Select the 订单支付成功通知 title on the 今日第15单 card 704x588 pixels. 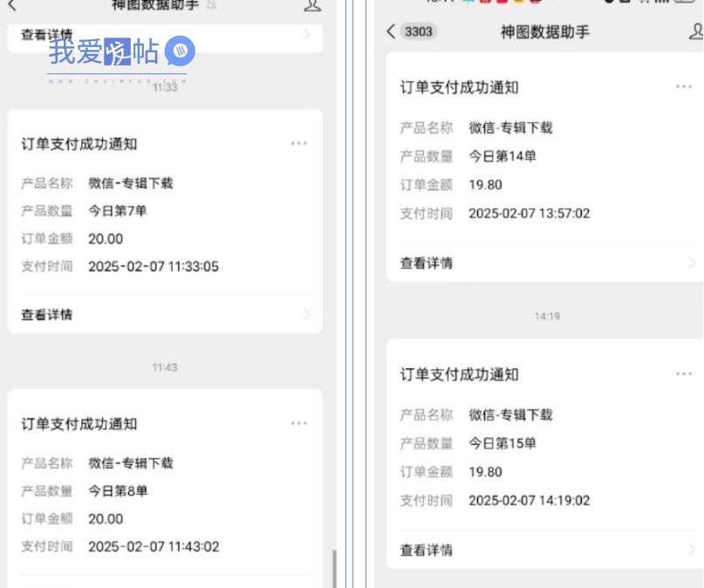point(460,374)
